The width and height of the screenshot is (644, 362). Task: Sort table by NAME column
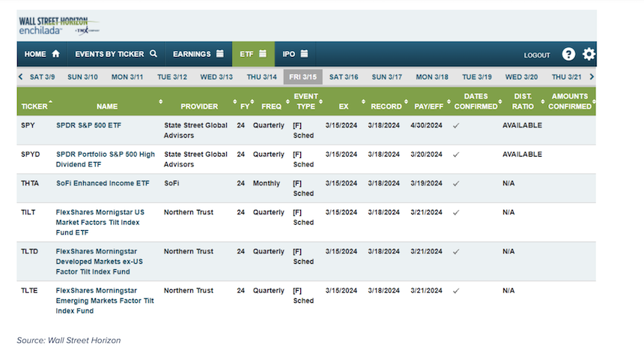pos(107,106)
